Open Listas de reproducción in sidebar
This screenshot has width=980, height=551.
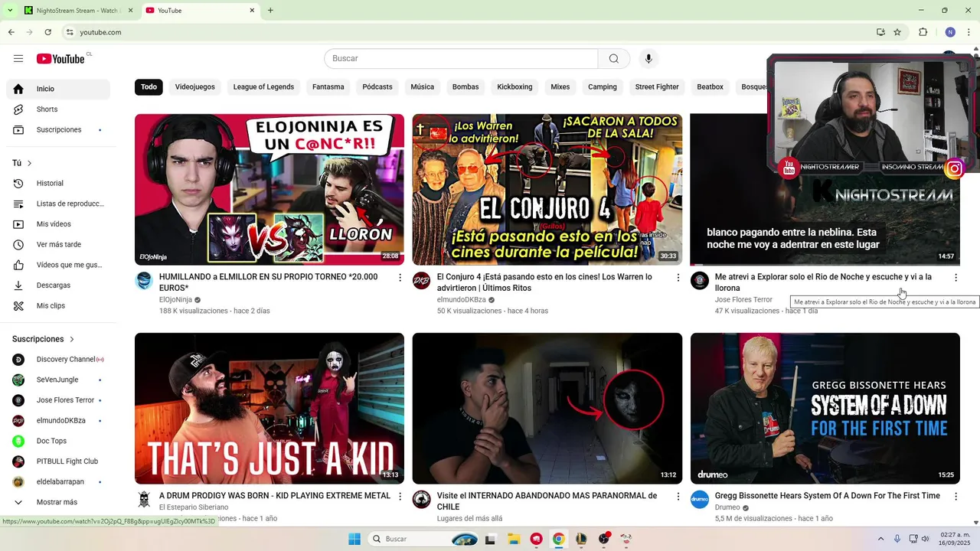point(58,204)
